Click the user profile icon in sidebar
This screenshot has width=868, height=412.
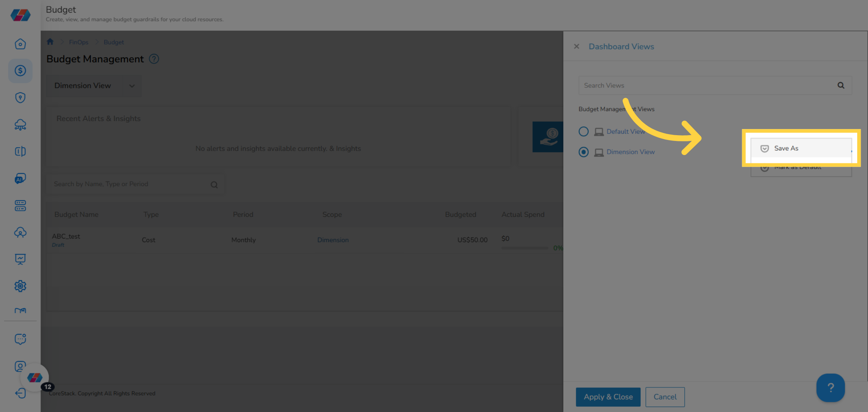tap(20, 366)
